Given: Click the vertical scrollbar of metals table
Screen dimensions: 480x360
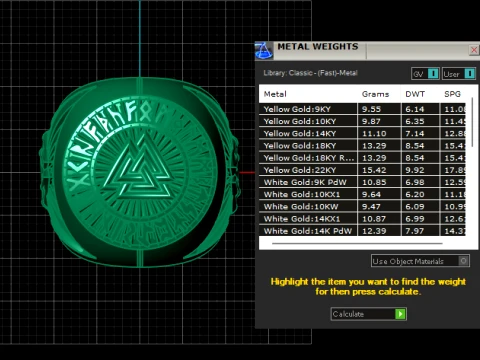Looking at the screenshot, I should click(x=472, y=122).
